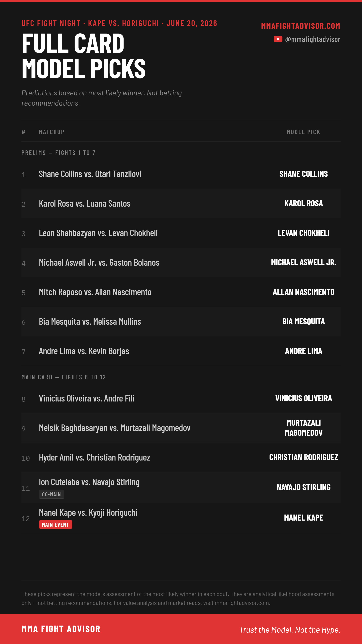
Task: Click Manel Kape vs. Kyoji Horiguchi matchup
Action: click(x=88, y=513)
